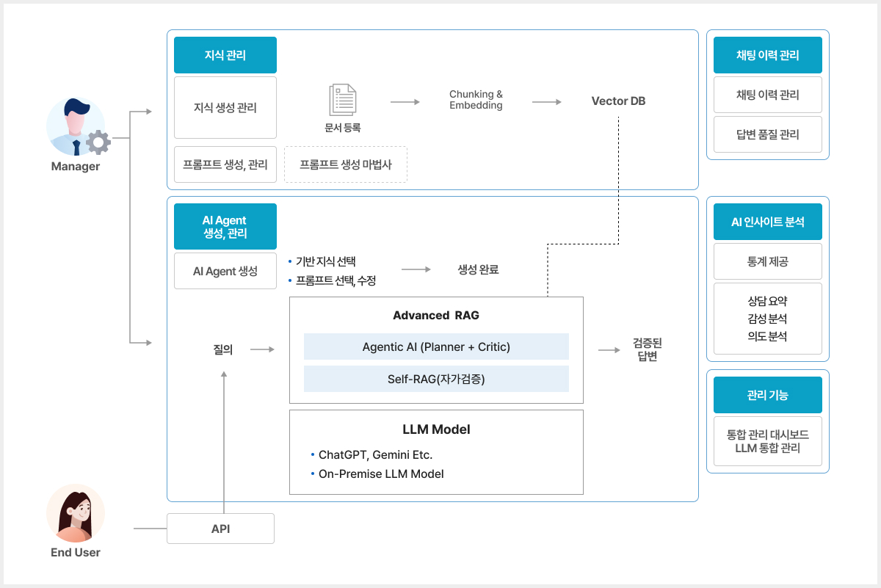The width and height of the screenshot is (881, 588).
Task: Open the 프롬프트 생성 마법사 dashed box
Action: coord(345,164)
